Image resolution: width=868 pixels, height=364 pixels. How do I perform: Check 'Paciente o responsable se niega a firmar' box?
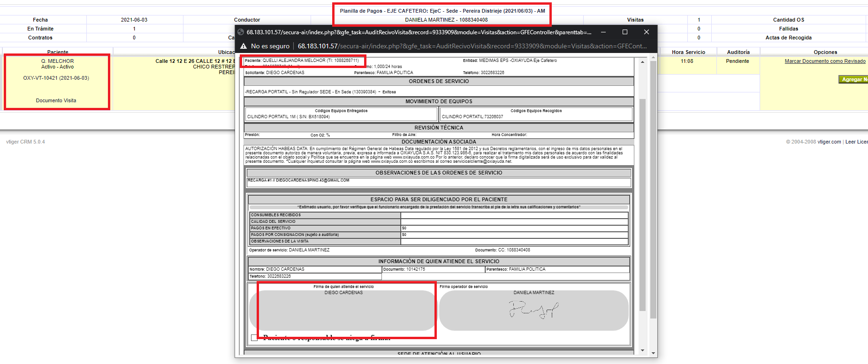254,338
